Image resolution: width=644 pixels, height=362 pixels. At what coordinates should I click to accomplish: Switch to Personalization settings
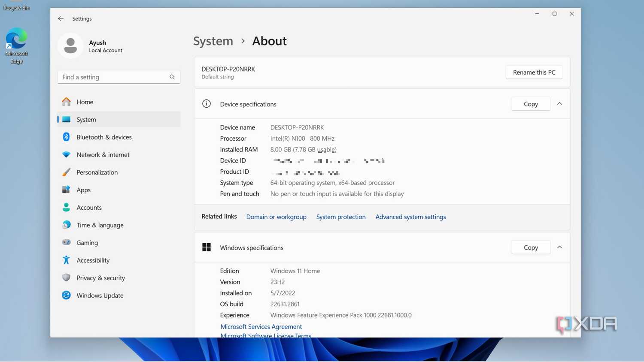point(119,172)
